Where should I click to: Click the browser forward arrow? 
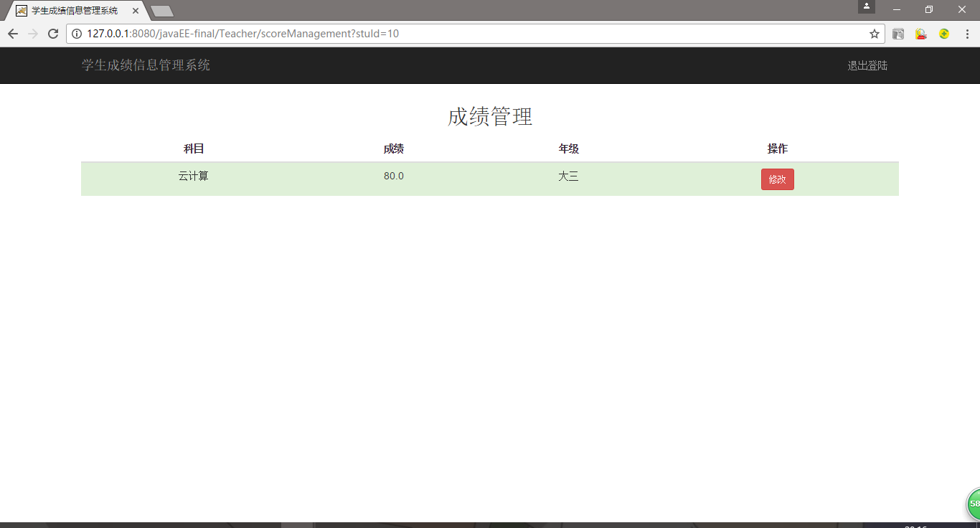pyautogui.click(x=32, y=34)
